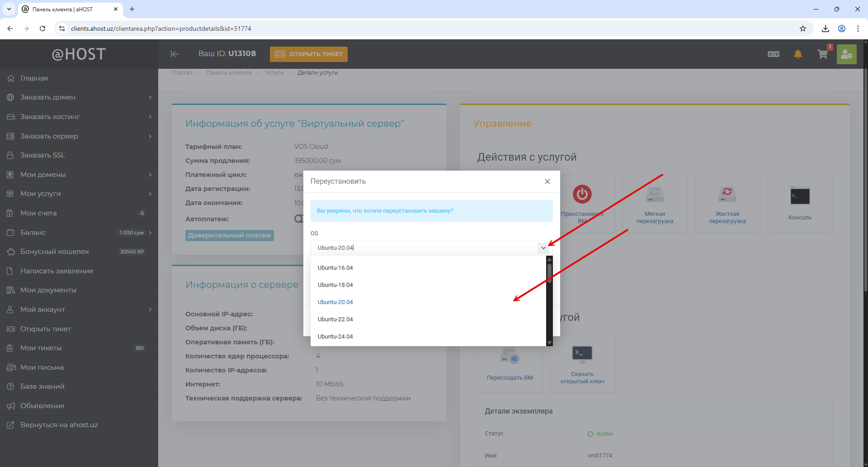Click the Мои счета invoice icon
The width and height of the screenshot is (868, 467).
click(x=10, y=213)
